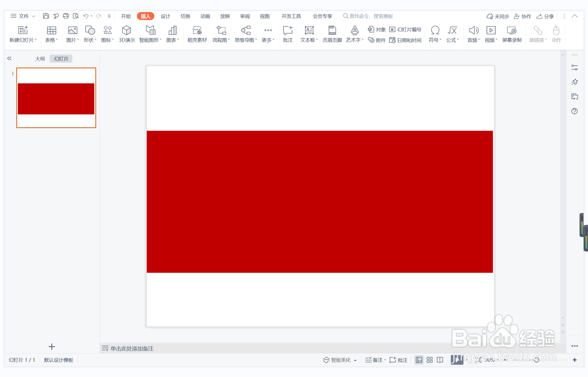The image size is (588, 377).
Task: Insert a new slide (新建幻灯片)
Action: (x=23, y=34)
